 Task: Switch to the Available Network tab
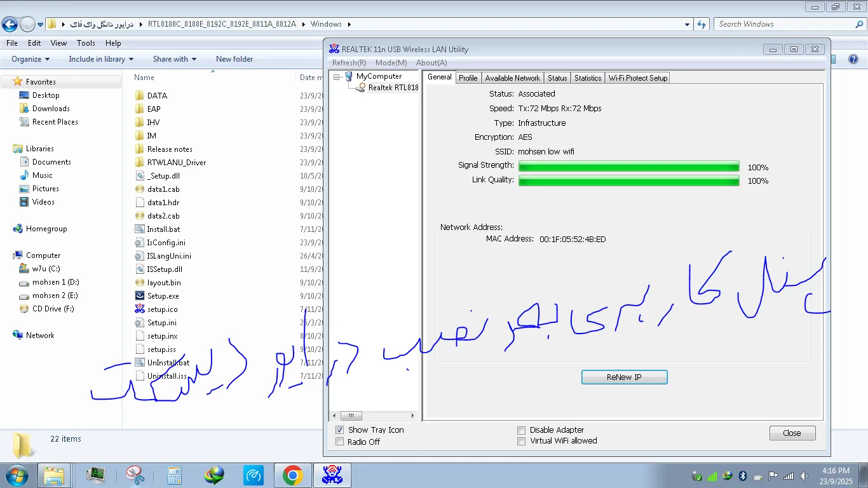[x=512, y=78]
